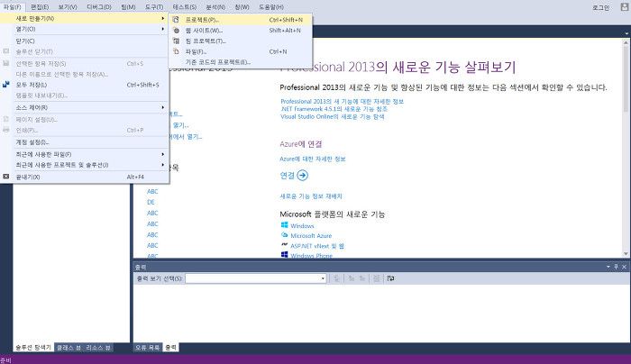Open the 디버그(D) menu
Image resolution: width=631 pixels, height=364 pixels.
coord(98,7)
